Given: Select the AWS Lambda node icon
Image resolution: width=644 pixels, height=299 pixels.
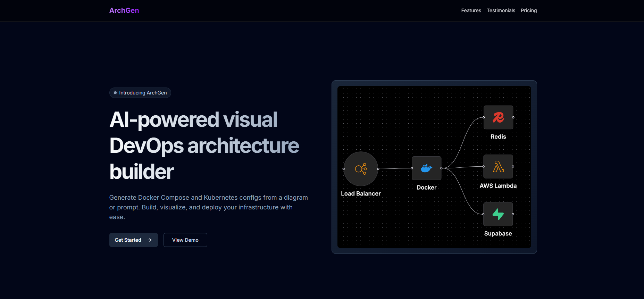Looking at the screenshot, I should [498, 166].
